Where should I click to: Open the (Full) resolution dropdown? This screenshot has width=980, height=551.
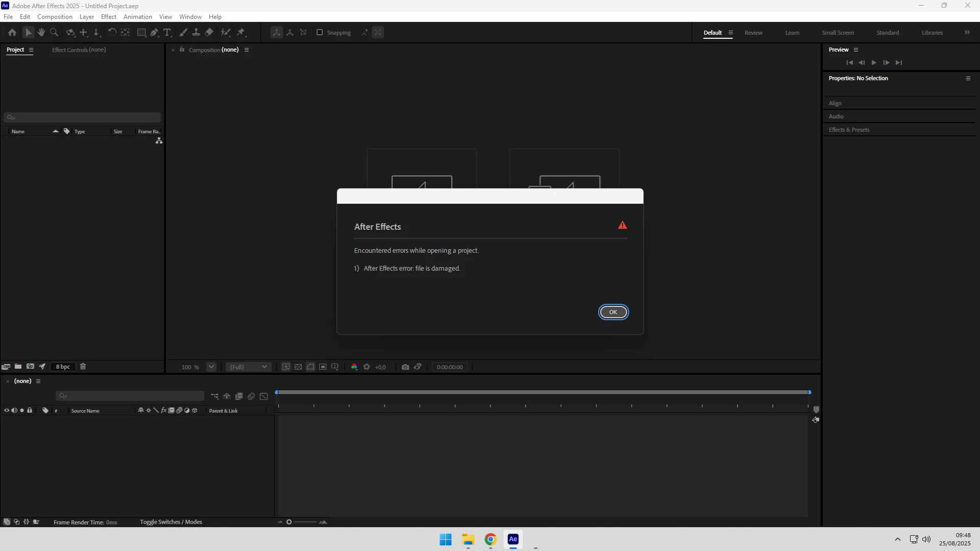click(248, 367)
